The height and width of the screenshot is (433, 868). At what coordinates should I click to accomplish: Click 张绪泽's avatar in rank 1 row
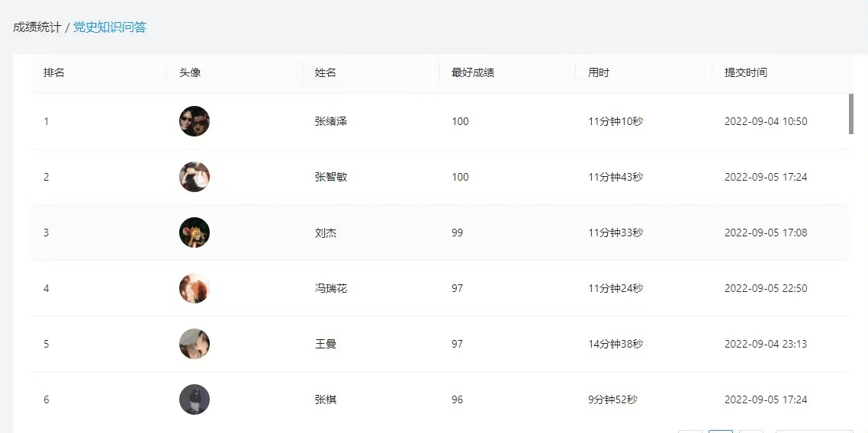click(x=194, y=121)
